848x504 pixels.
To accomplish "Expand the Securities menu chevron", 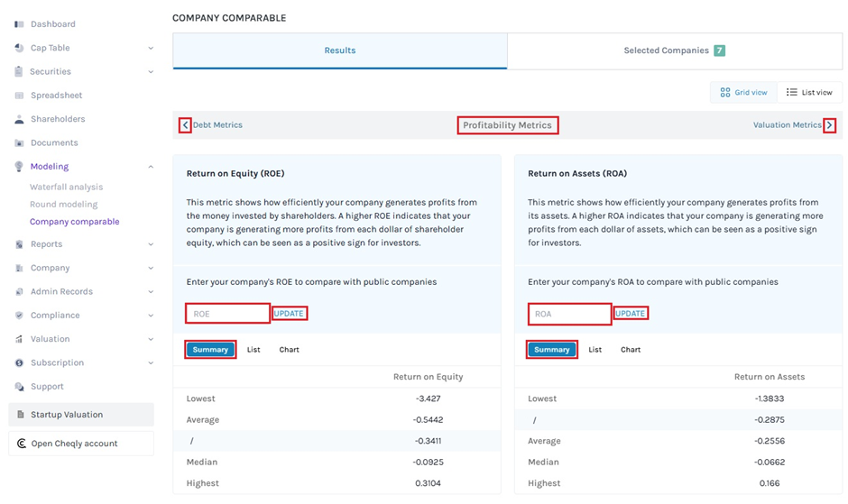I will click(151, 72).
